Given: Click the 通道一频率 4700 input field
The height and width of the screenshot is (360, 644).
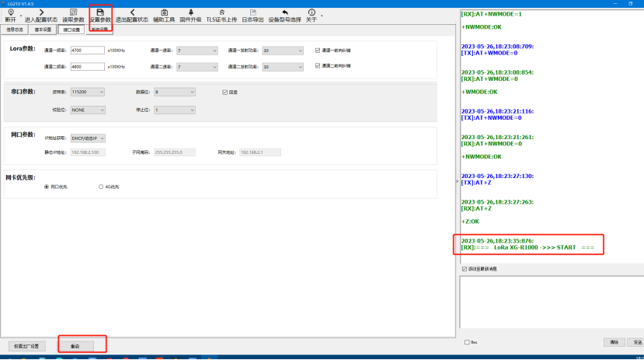Looking at the screenshot, I should tap(86, 50).
